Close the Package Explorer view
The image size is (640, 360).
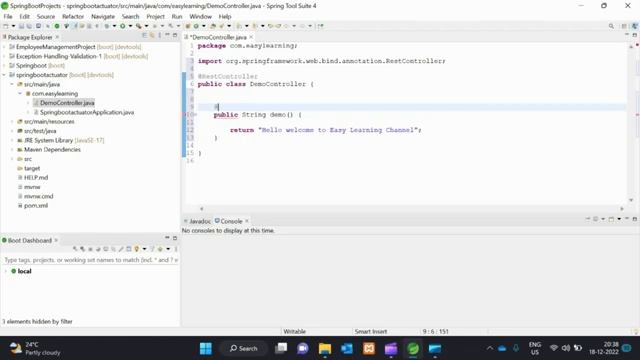pos(57,37)
